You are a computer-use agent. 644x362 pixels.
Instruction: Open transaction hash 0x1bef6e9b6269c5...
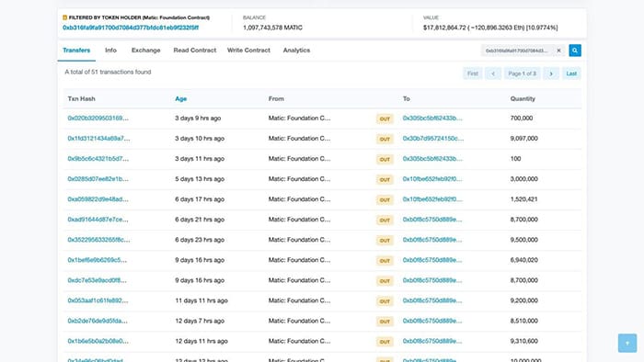pos(97,260)
